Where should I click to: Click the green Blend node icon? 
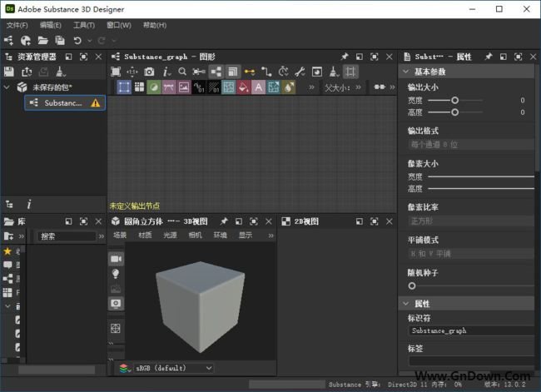coord(153,87)
